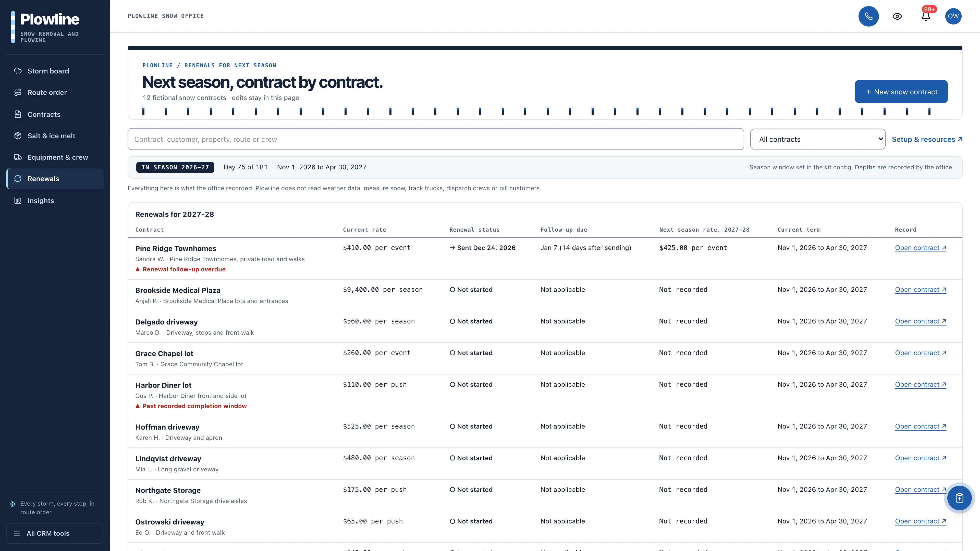Click the Pine Ridge Townhomes contract name
The width and height of the screenshot is (980, 551).
coord(176,248)
